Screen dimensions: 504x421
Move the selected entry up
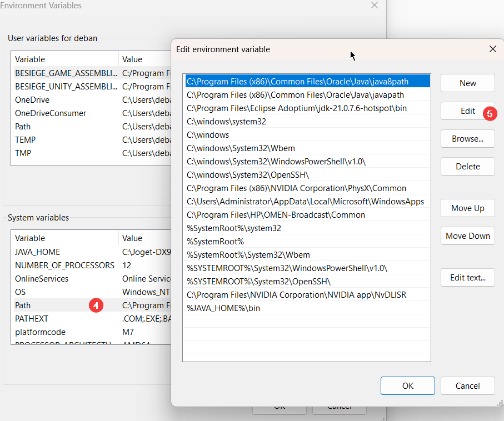click(468, 208)
